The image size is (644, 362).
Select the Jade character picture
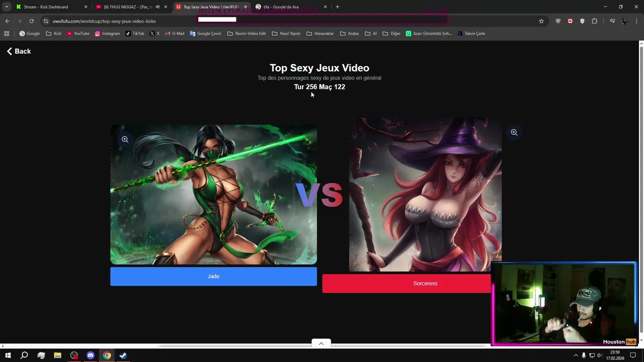pos(213,195)
